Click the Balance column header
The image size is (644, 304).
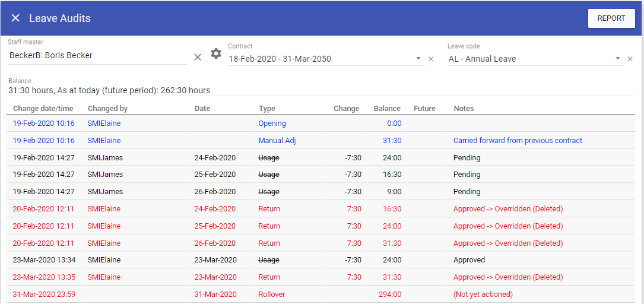pos(386,109)
